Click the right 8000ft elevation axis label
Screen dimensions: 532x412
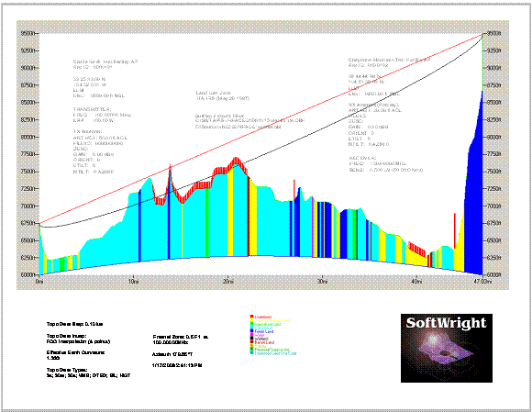pyautogui.click(x=494, y=137)
